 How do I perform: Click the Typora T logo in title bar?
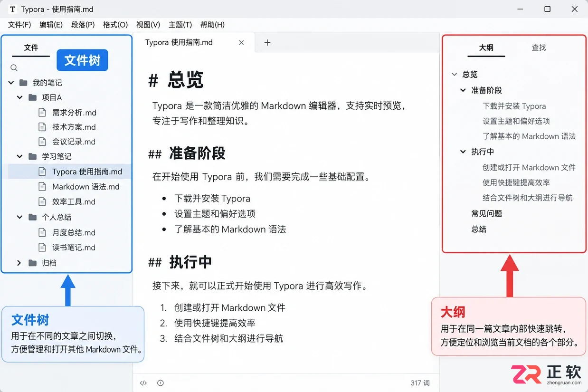(13, 9)
